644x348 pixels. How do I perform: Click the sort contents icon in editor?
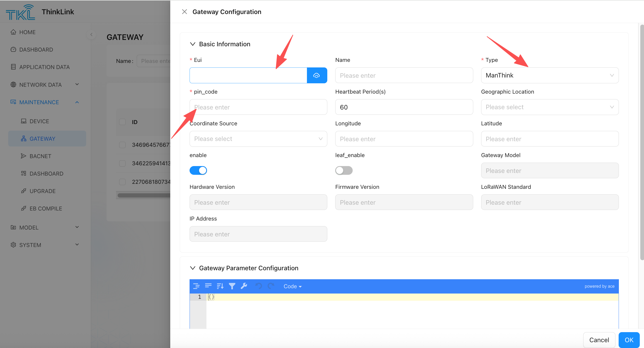point(220,286)
